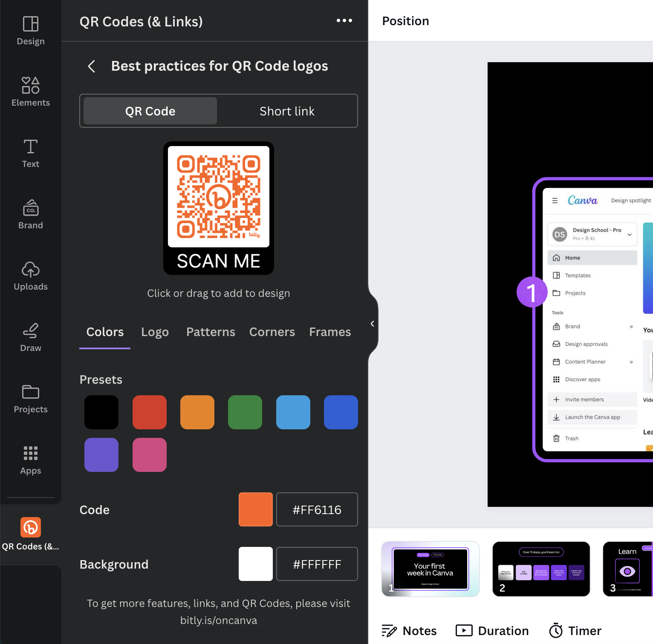653x644 pixels.
Task: Switch to the Patterns tab
Action: pos(211,332)
